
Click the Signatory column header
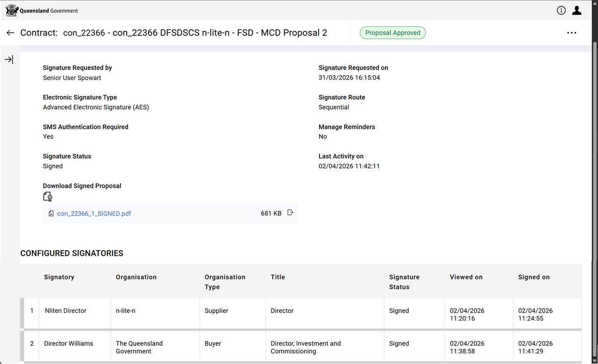pos(59,277)
